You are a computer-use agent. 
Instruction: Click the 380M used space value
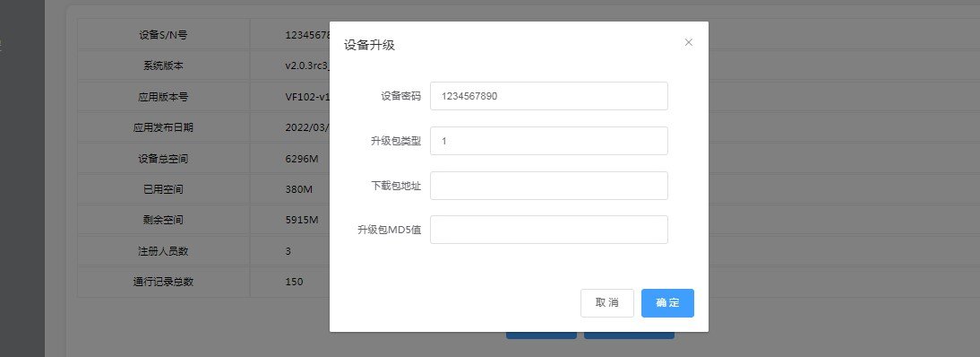click(x=299, y=189)
